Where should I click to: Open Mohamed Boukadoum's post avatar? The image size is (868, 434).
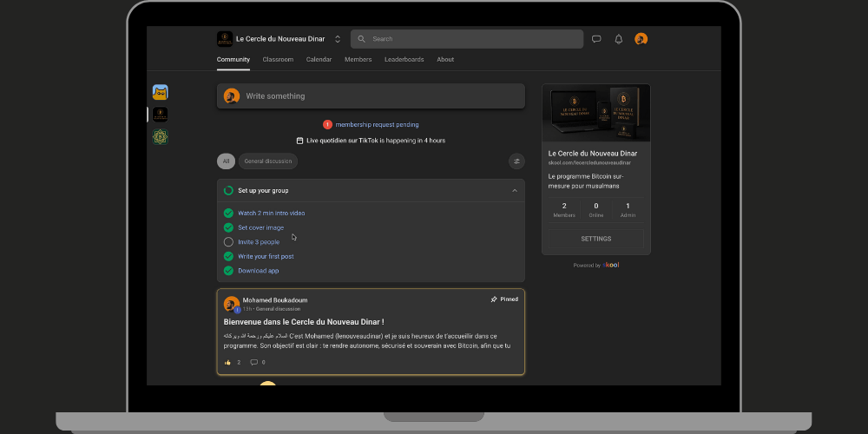point(232,304)
